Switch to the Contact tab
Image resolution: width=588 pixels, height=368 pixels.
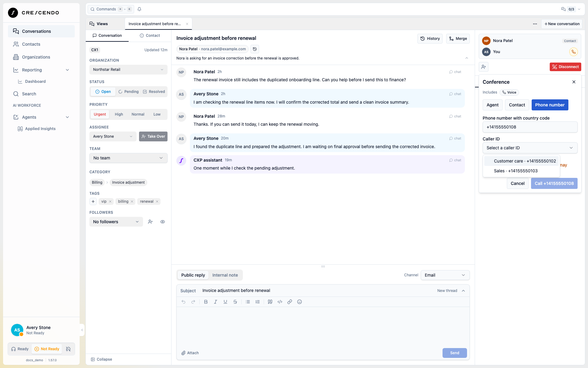tap(150, 36)
